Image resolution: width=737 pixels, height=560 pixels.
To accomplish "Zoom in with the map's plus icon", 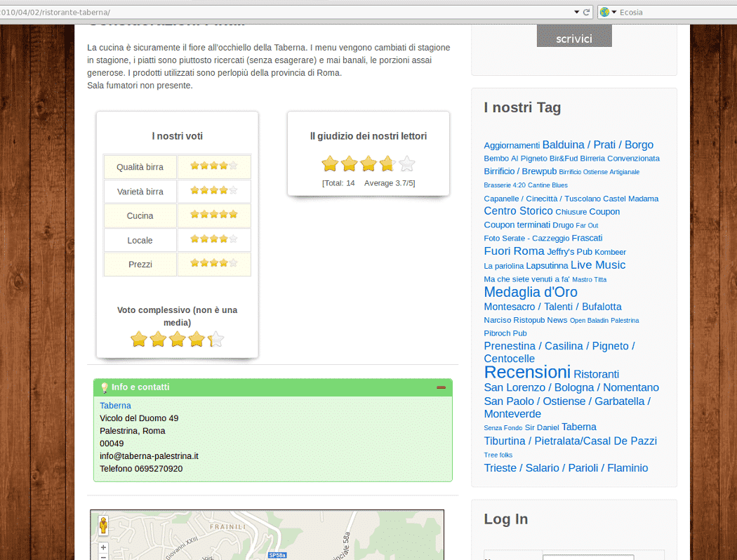I will click(x=103, y=547).
